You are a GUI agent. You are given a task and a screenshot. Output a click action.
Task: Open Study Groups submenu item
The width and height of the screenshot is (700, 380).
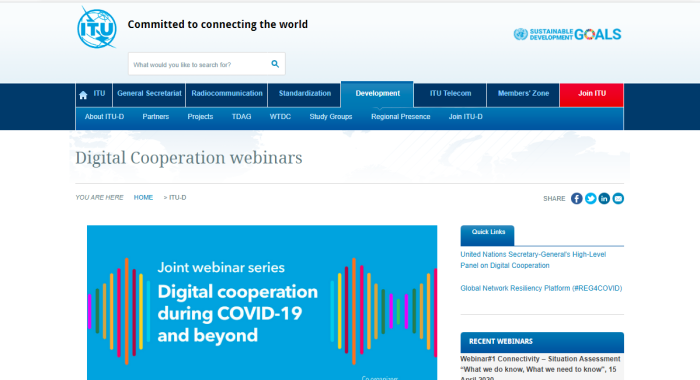[x=331, y=117]
